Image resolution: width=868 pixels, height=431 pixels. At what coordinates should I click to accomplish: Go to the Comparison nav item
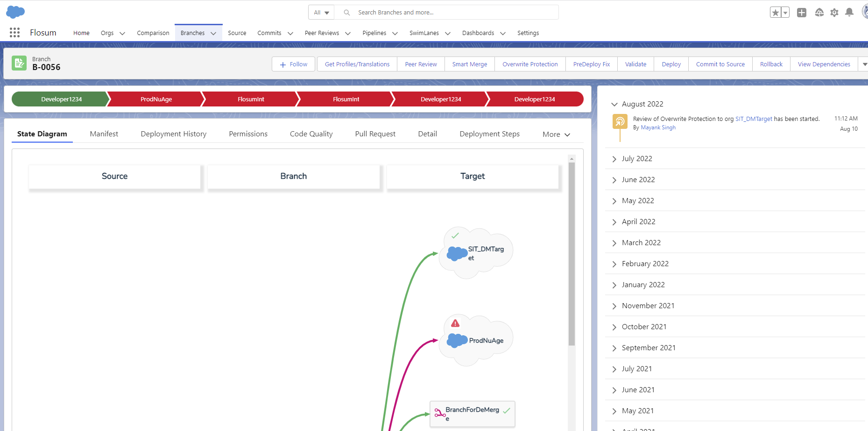(153, 33)
